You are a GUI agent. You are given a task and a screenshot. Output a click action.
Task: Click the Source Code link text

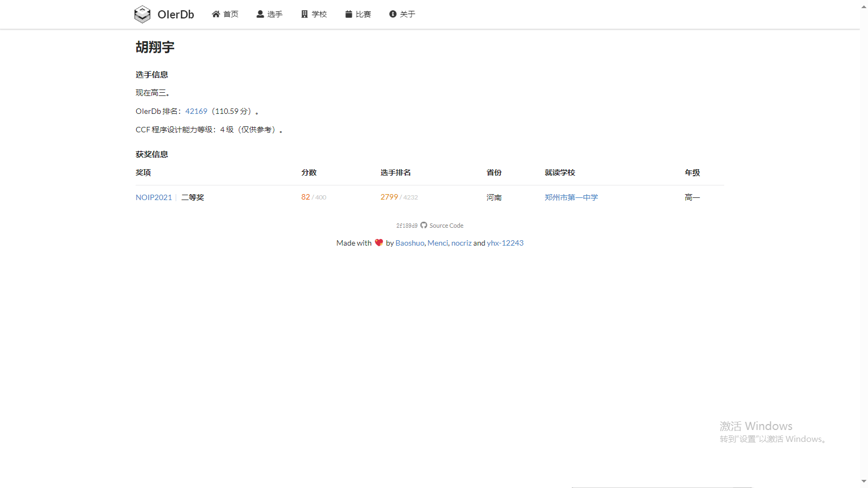coord(446,226)
